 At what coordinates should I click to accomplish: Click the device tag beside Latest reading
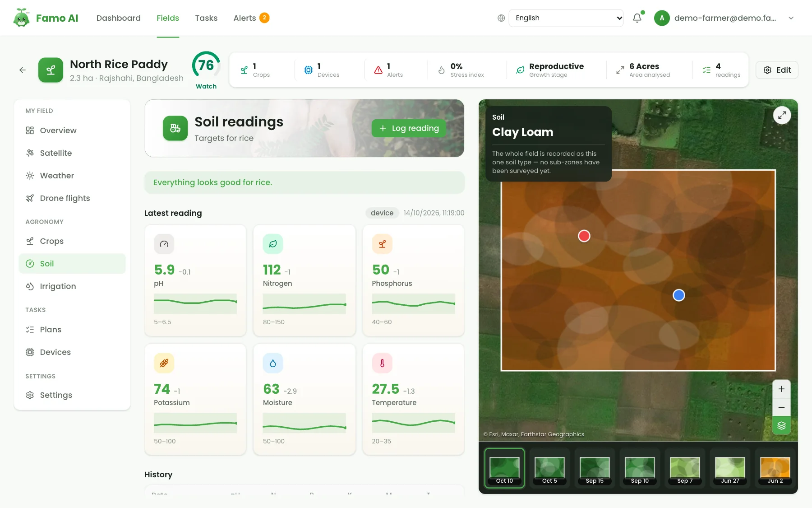point(382,213)
